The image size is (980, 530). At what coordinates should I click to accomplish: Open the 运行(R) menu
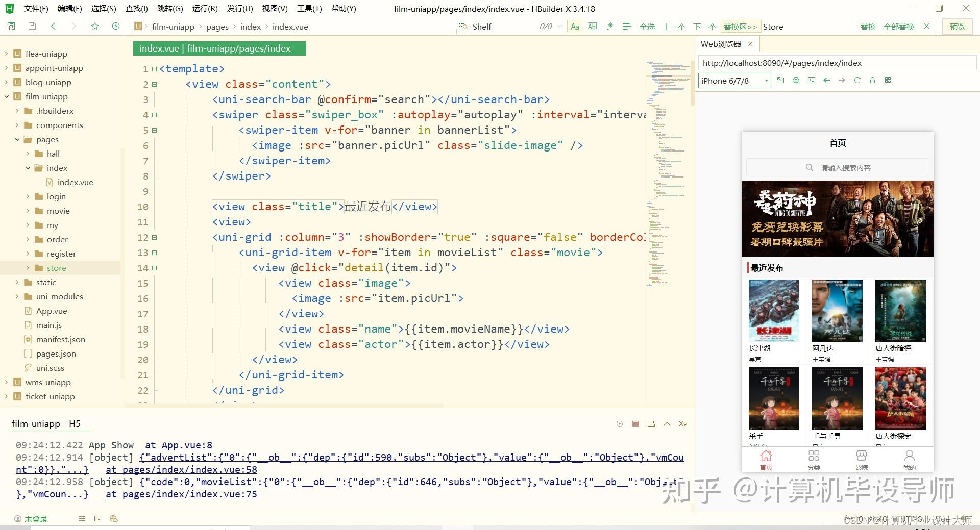coord(205,8)
